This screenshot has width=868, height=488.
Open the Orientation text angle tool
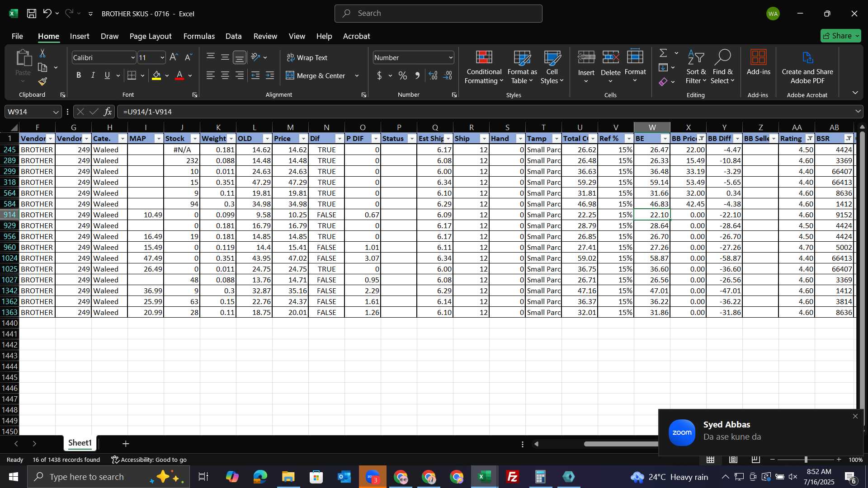pyautogui.click(x=255, y=57)
